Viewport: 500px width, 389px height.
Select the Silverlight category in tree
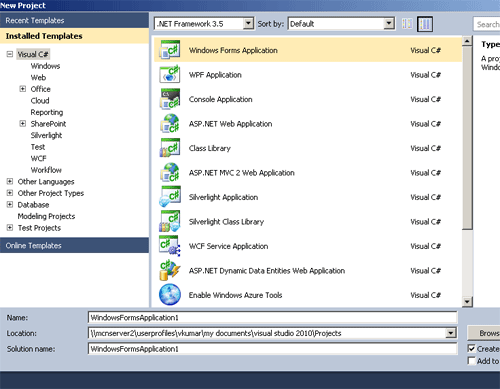(46, 135)
